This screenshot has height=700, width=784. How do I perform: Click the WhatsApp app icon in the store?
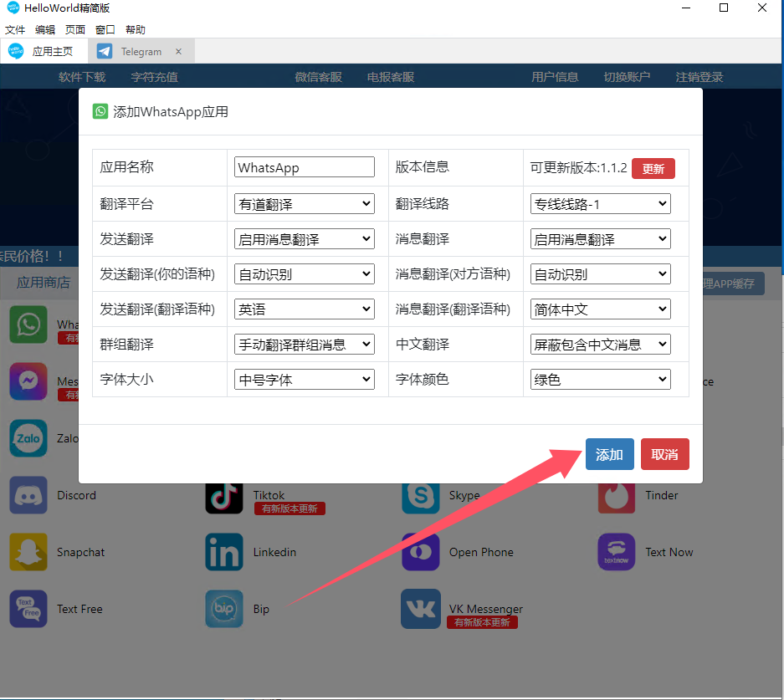click(x=28, y=324)
